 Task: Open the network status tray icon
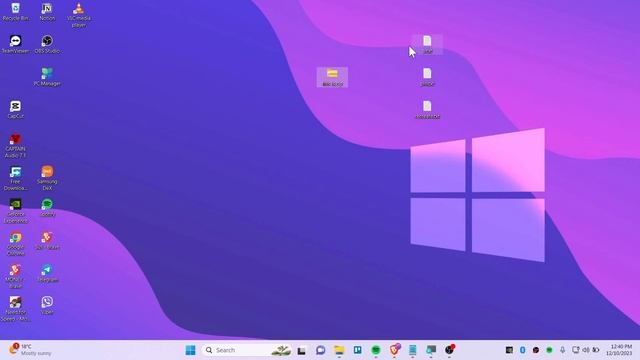coord(576,350)
